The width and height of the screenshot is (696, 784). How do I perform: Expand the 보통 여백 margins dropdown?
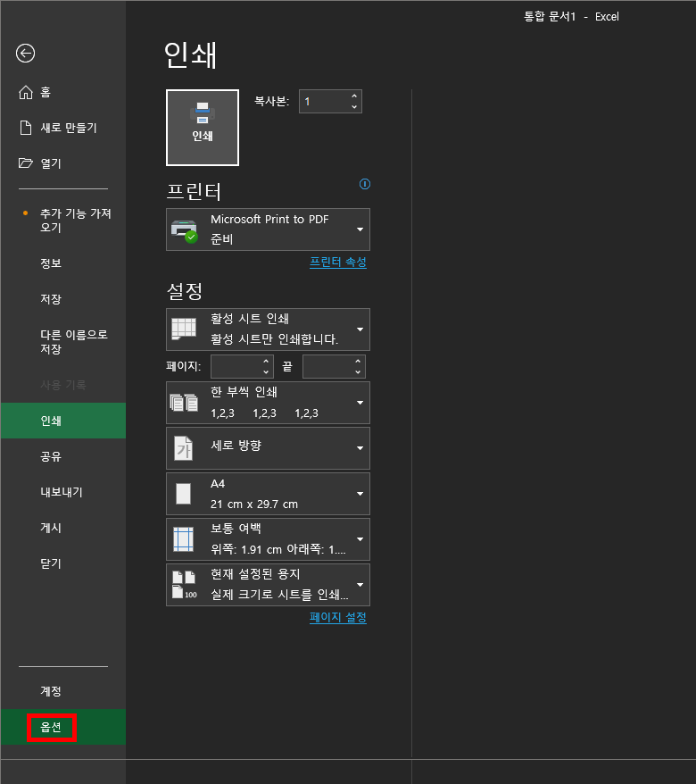tap(268, 539)
